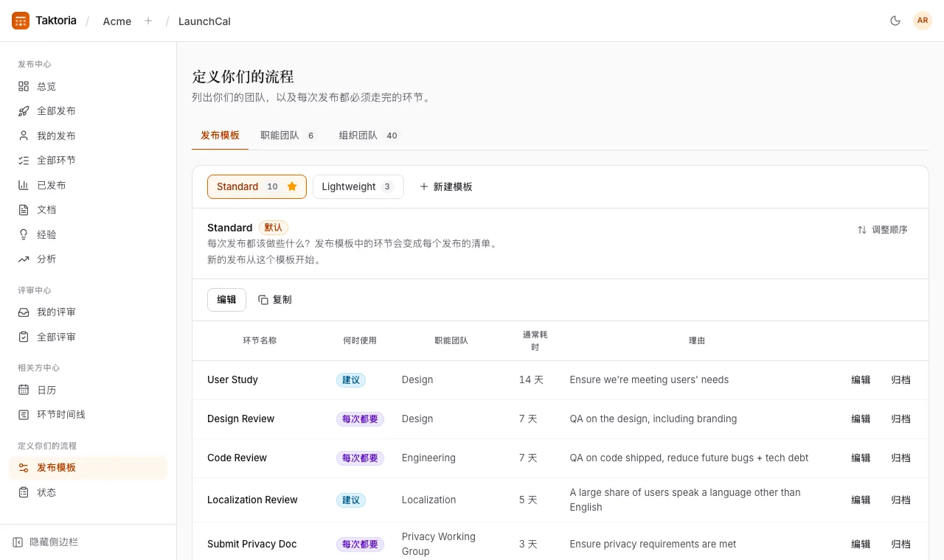Click the Acme breadcrumb

pyautogui.click(x=117, y=21)
